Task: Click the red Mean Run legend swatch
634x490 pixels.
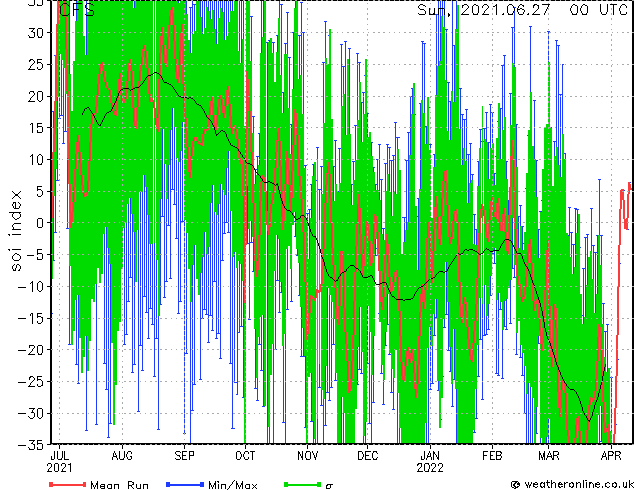Action: 68,484
